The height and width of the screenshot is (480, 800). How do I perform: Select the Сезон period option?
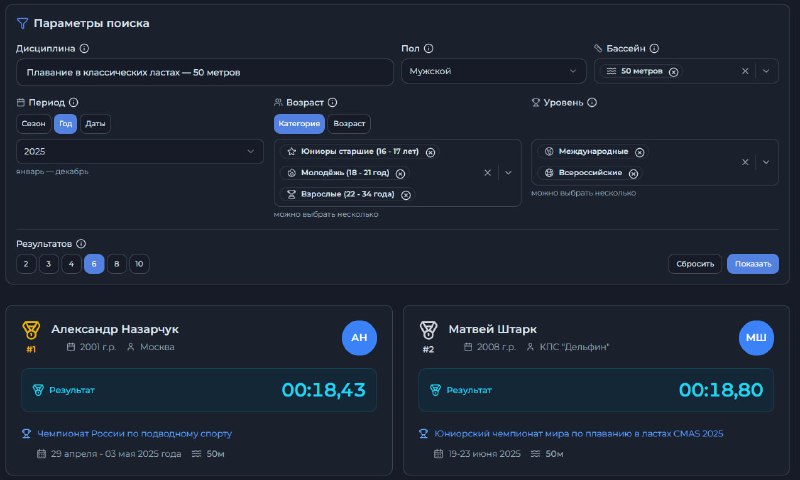pos(34,124)
